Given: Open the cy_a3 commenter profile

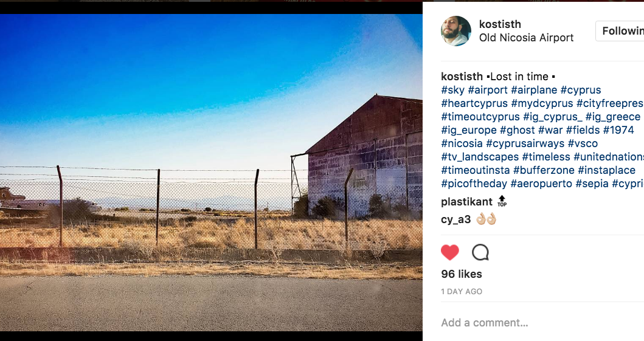Looking at the screenshot, I should tap(456, 219).
